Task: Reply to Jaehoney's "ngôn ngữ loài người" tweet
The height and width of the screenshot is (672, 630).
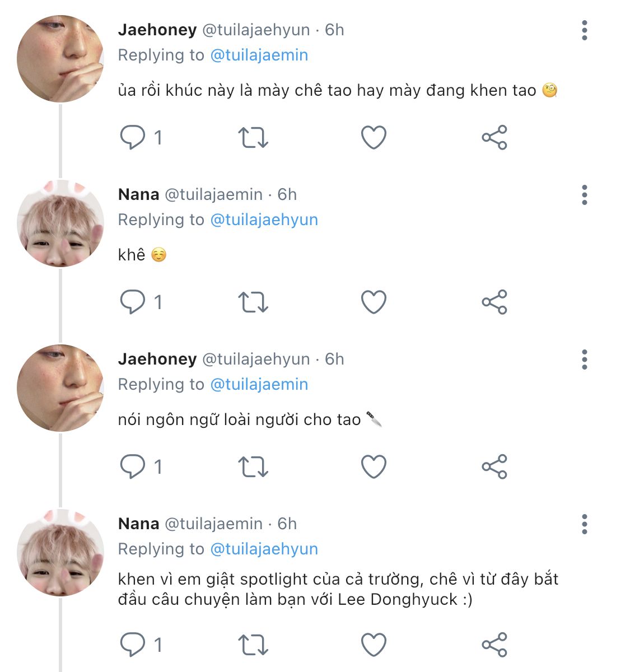Action: tap(133, 466)
